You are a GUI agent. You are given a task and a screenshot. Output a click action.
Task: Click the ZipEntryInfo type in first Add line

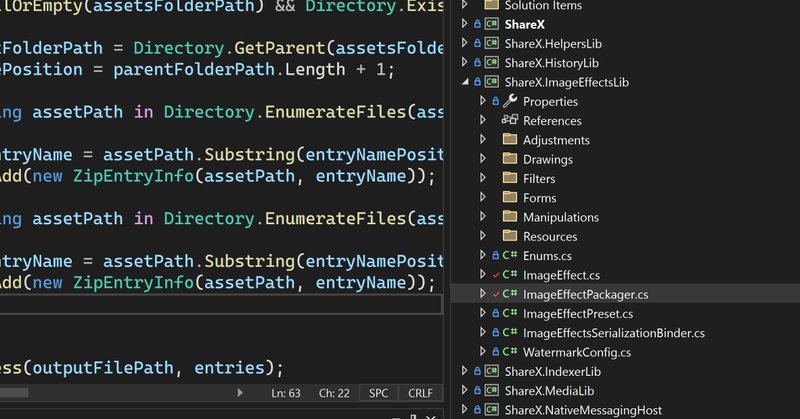point(133,176)
